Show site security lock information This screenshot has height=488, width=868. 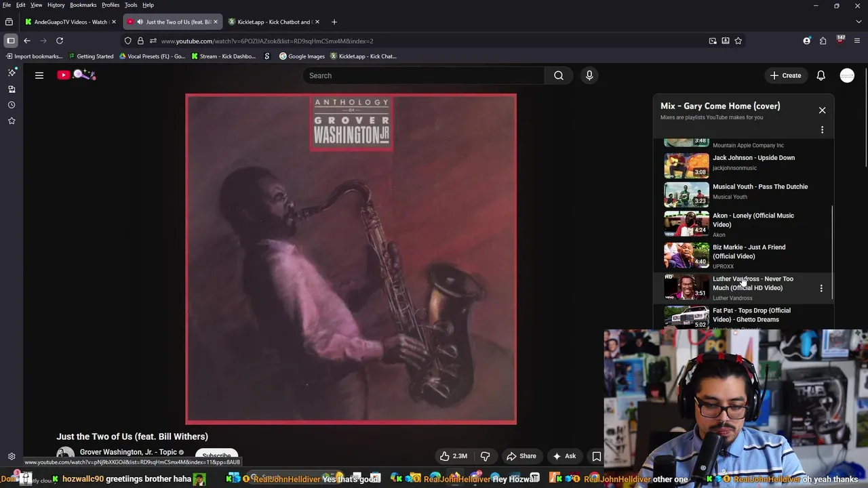pyautogui.click(x=140, y=41)
